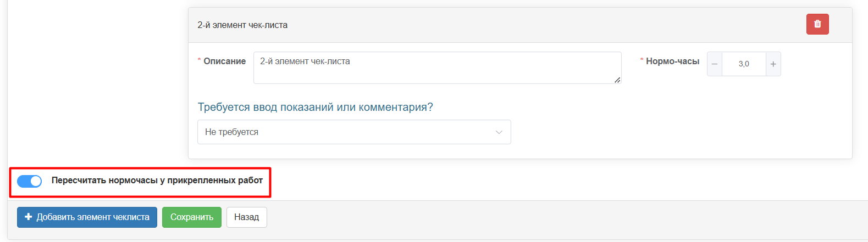Go back using the Назад button
Viewport: 868px width, 242px height.
click(247, 217)
